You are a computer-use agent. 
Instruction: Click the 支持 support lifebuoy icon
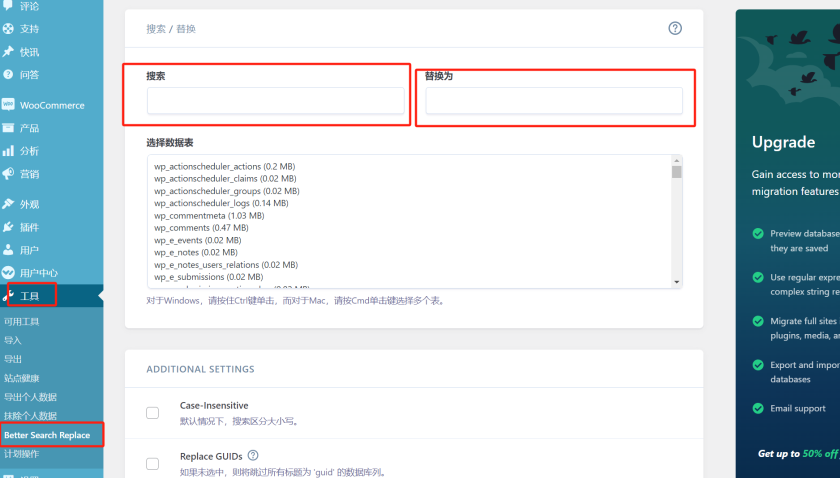click(x=8, y=29)
